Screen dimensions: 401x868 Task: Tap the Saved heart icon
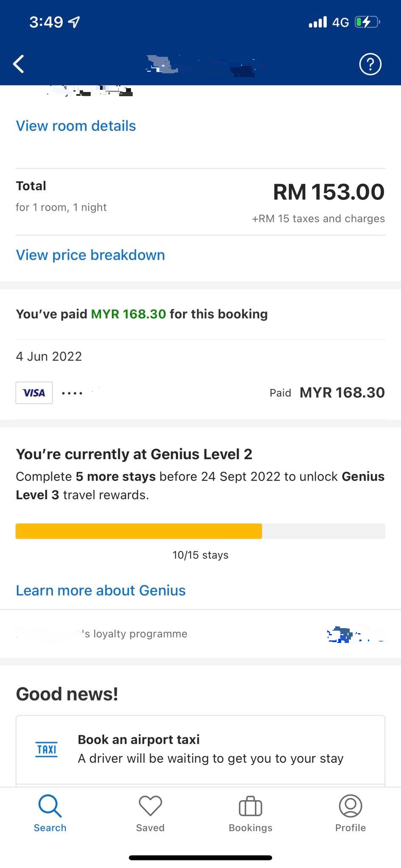150,806
